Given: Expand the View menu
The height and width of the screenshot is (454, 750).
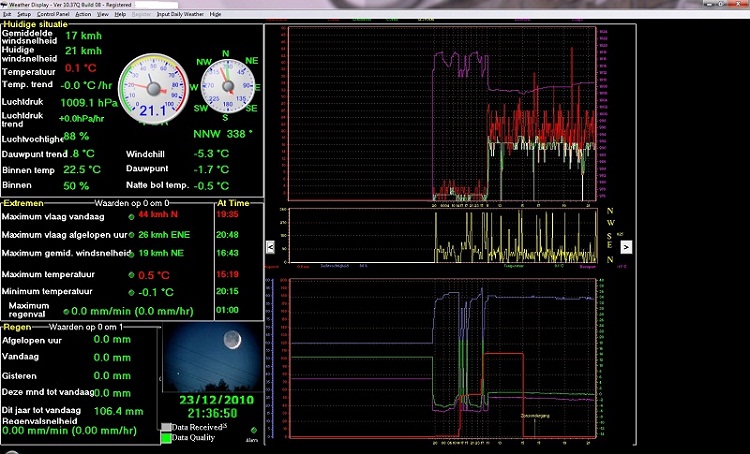Looking at the screenshot, I should (103, 16).
